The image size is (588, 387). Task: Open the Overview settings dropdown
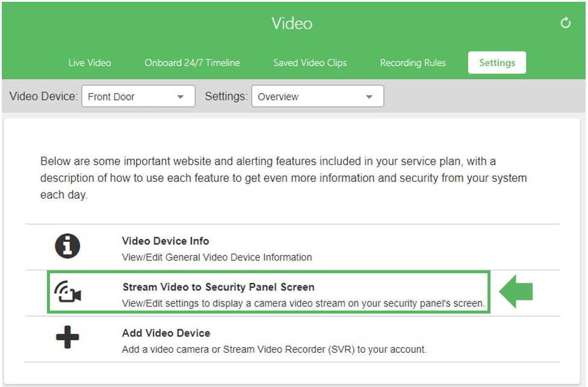pos(318,96)
